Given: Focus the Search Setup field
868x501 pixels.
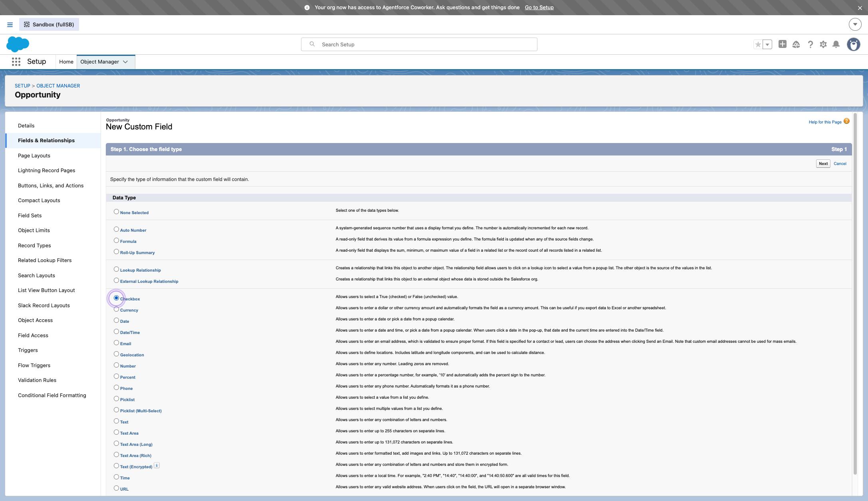Looking at the screenshot, I should [x=419, y=44].
